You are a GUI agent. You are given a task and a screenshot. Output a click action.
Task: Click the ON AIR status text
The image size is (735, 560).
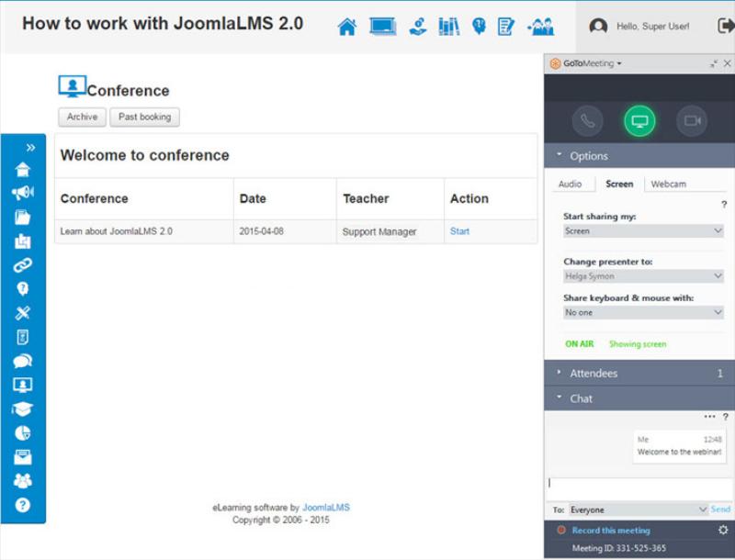[x=580, y=343]
